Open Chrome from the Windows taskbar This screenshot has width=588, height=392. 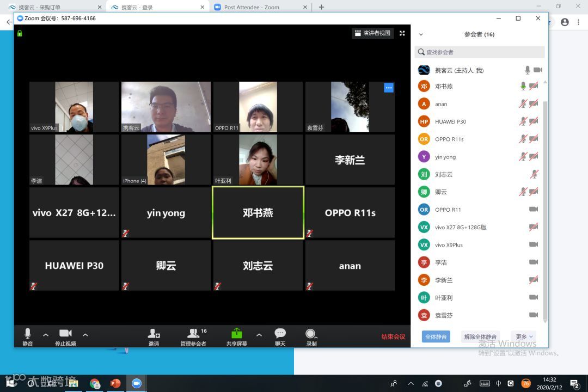pos(95,383)
